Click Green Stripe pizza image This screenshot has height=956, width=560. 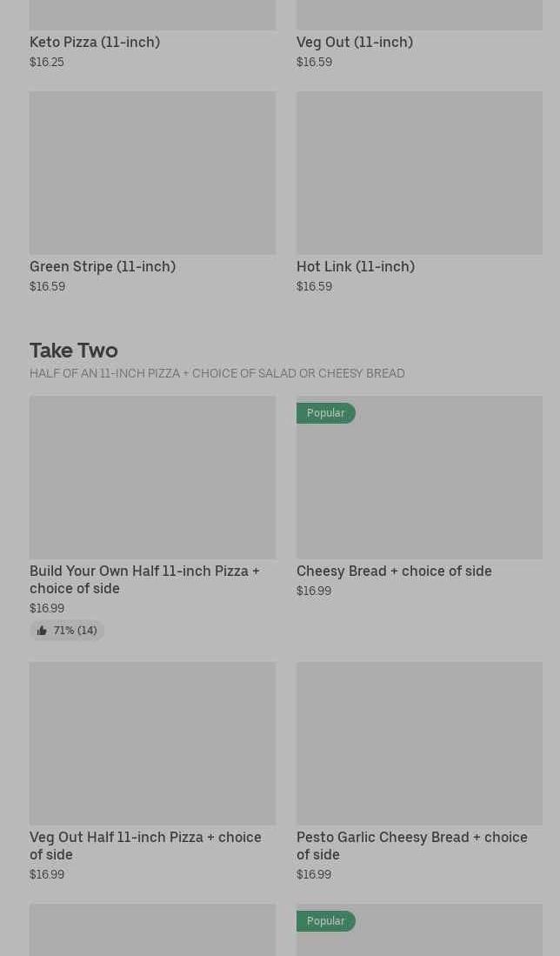coord(152,173)
